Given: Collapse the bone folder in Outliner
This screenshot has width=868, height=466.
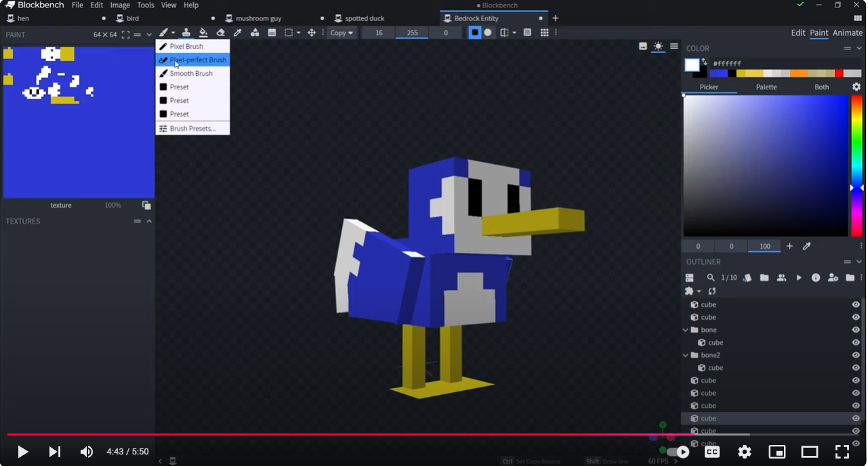Looking at the screenshot, I should [x=686, y=330].
